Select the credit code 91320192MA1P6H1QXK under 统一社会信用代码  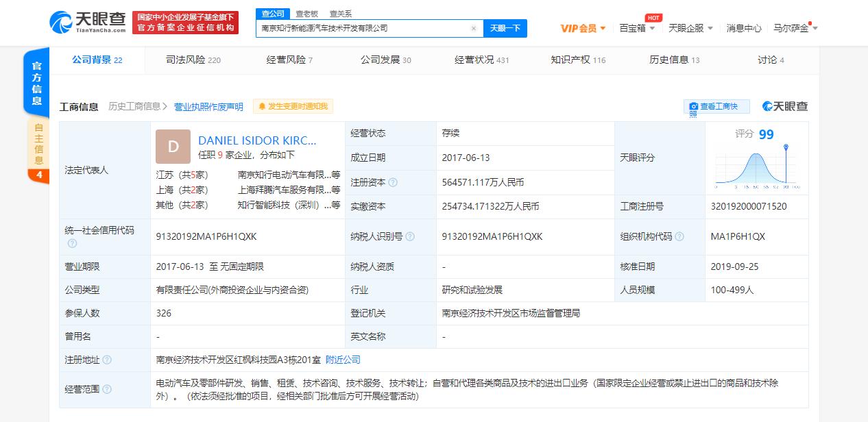click(x=206, y=236)
